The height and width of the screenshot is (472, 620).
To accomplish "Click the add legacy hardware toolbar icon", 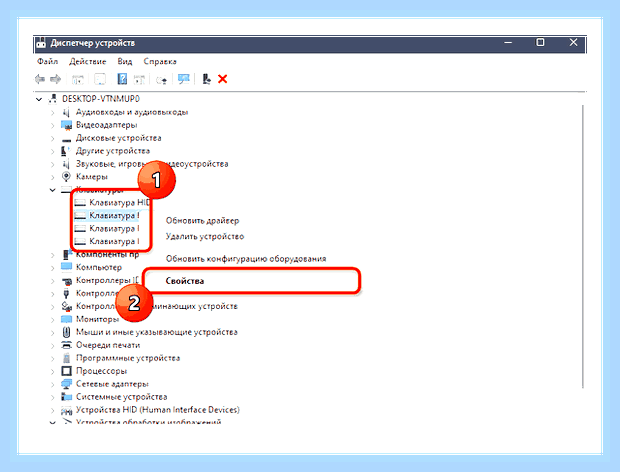I will pos(206,79).
